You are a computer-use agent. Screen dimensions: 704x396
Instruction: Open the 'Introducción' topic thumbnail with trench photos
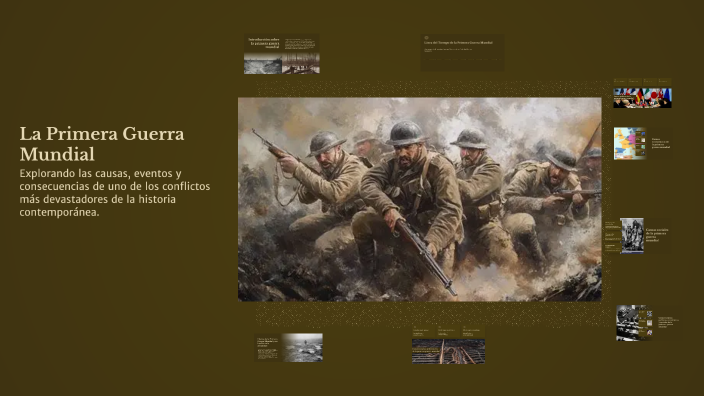[x=282, y=54]
